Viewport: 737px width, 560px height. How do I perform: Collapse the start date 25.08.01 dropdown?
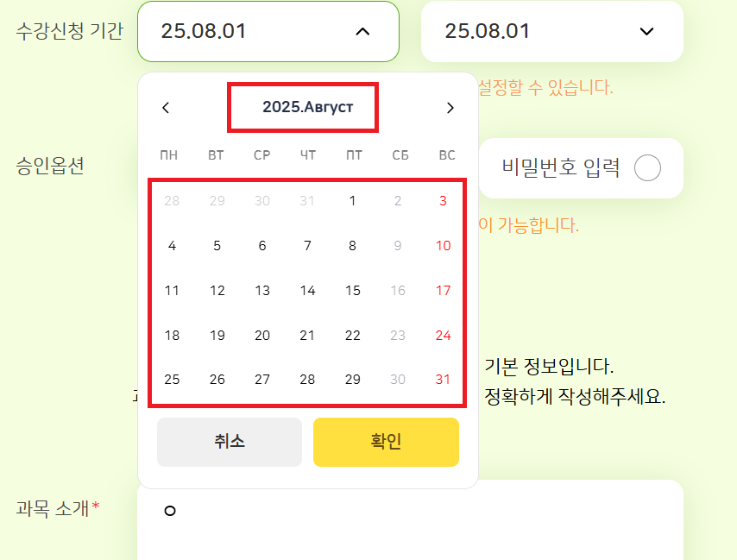(x=362, y=31)
